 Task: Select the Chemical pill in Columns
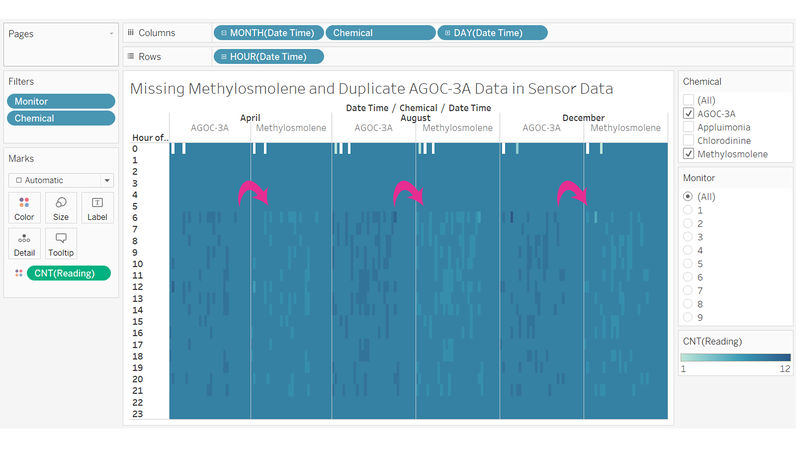click(x=381, y=33)
